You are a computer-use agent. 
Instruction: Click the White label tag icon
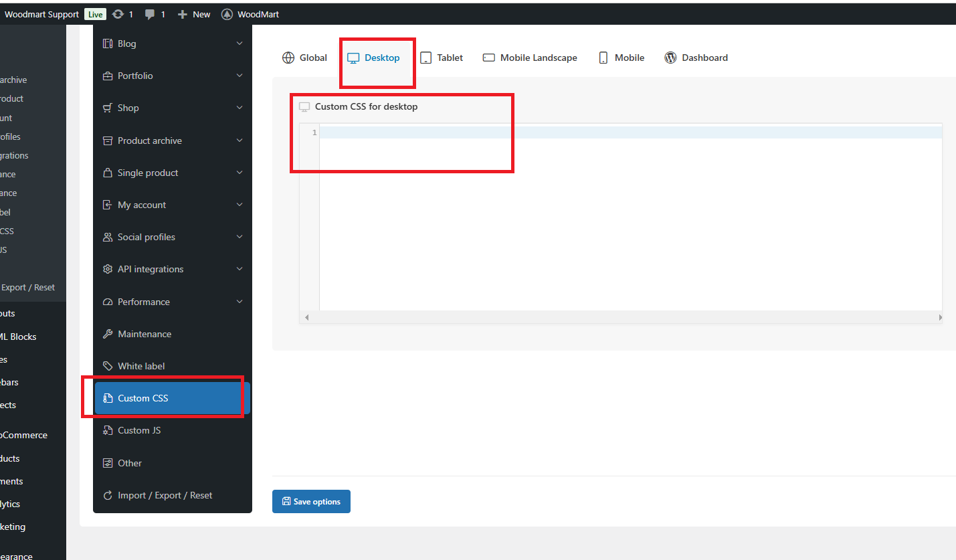coord(107,366)
